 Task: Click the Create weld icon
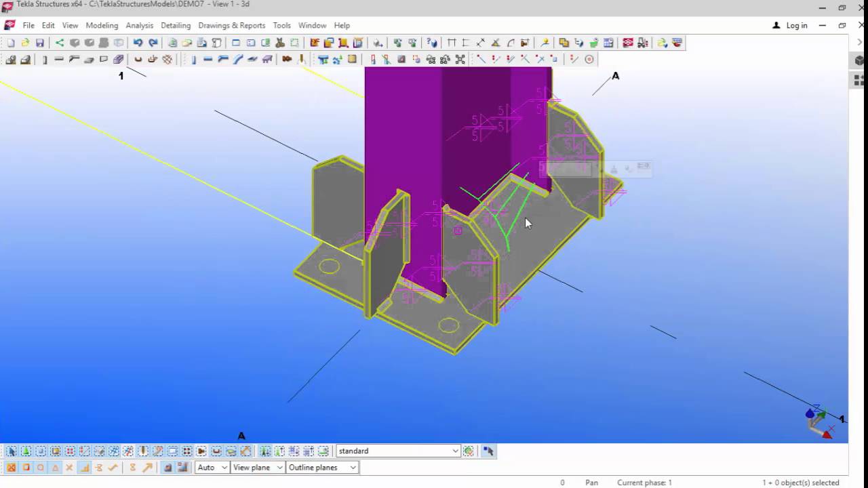302,60
